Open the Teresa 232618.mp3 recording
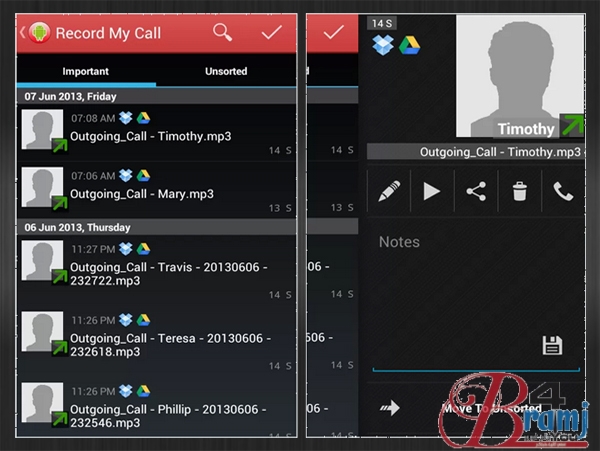Viewport: 600px width, 451px height. [x=157, y=342]
